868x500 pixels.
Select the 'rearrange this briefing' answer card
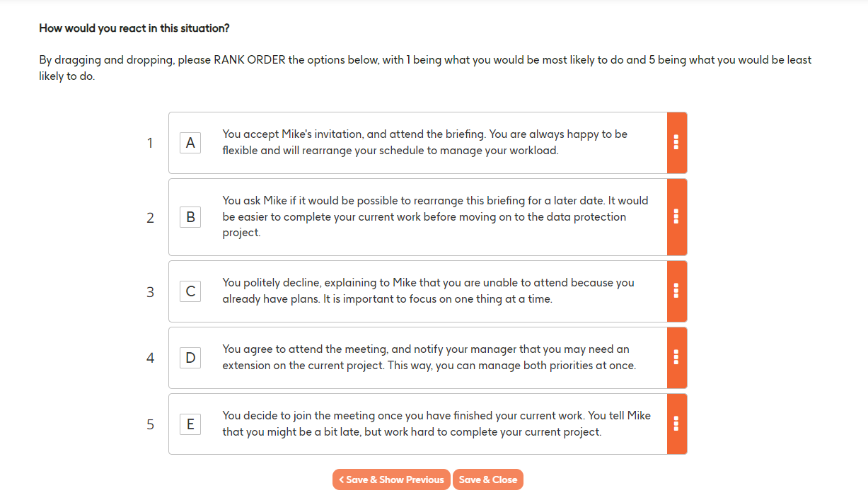click(x=424, y=217)
